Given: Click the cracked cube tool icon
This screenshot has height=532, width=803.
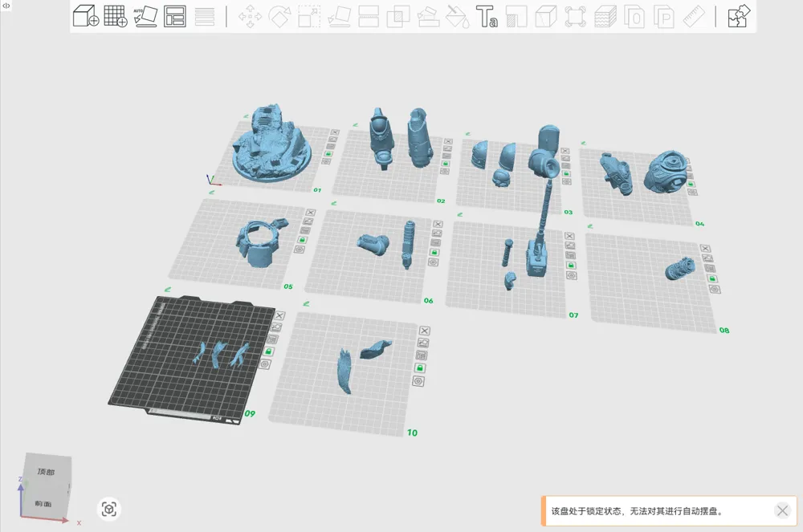Looking at the screenshot, I should tap(546, 16).
